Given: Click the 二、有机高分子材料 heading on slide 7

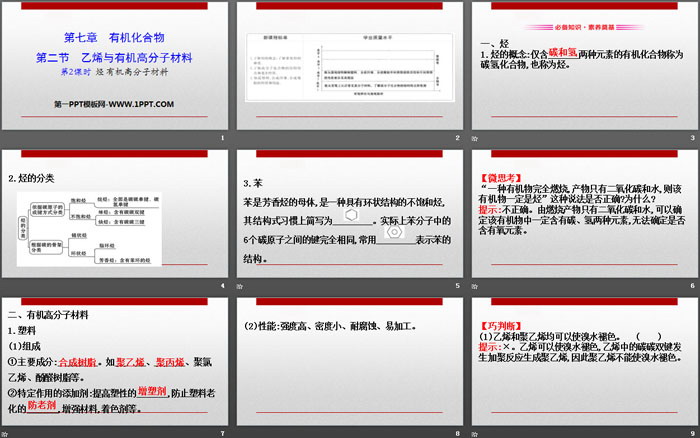Looking at the screenshot, I should (48, 314).
